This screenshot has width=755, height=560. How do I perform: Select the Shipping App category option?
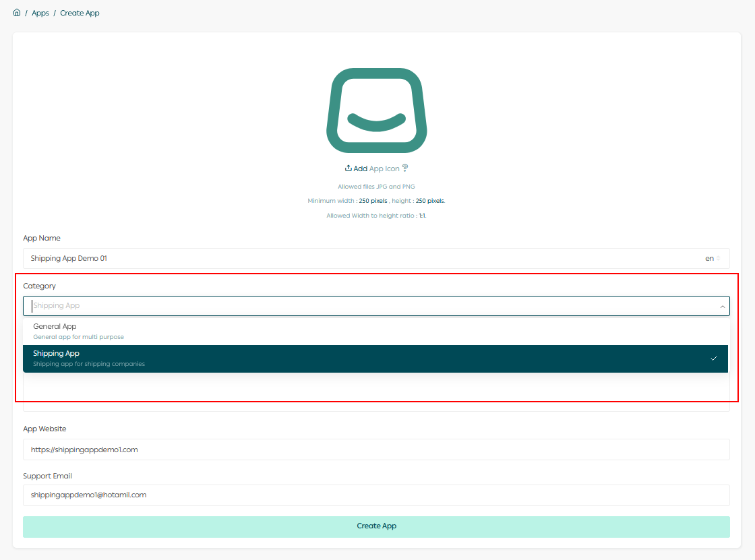pos(375,359)
